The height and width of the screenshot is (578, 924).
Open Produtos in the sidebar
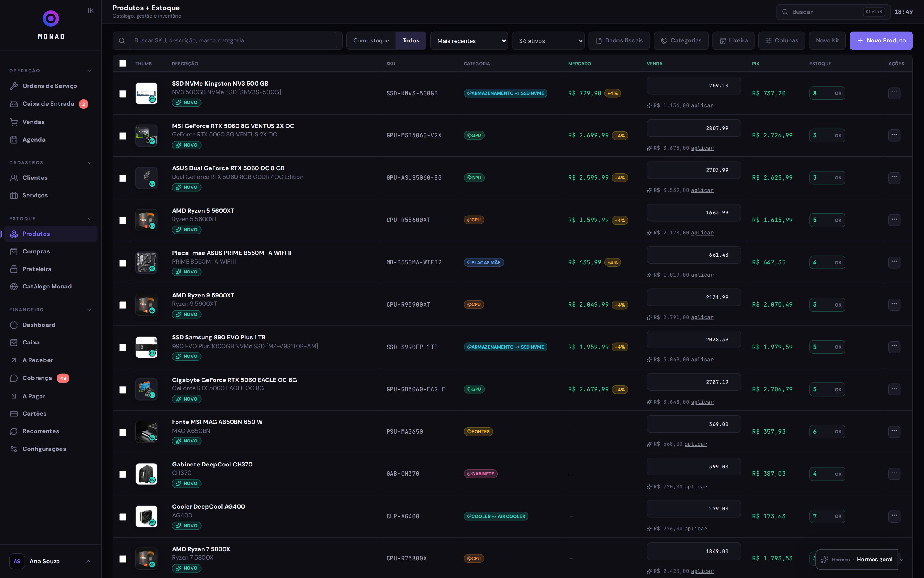(51, 234)
